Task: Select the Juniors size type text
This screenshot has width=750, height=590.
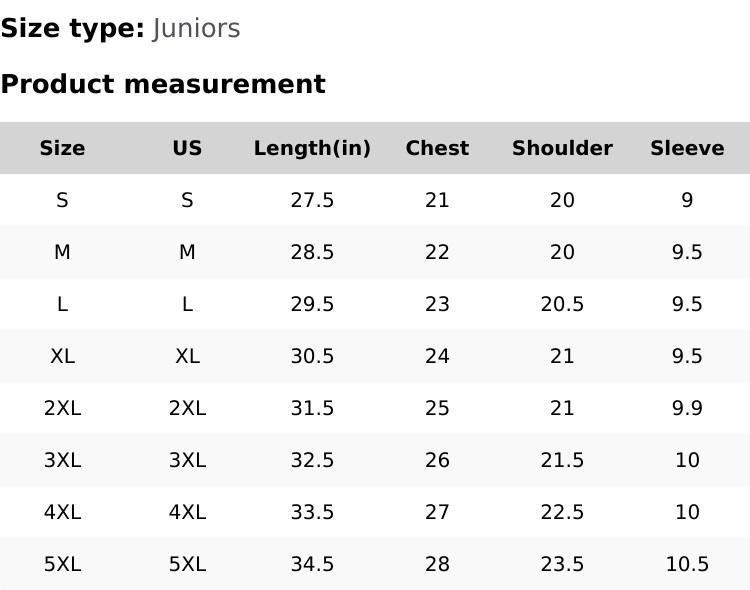Action: pyautogui.click(x=197, y=28)
